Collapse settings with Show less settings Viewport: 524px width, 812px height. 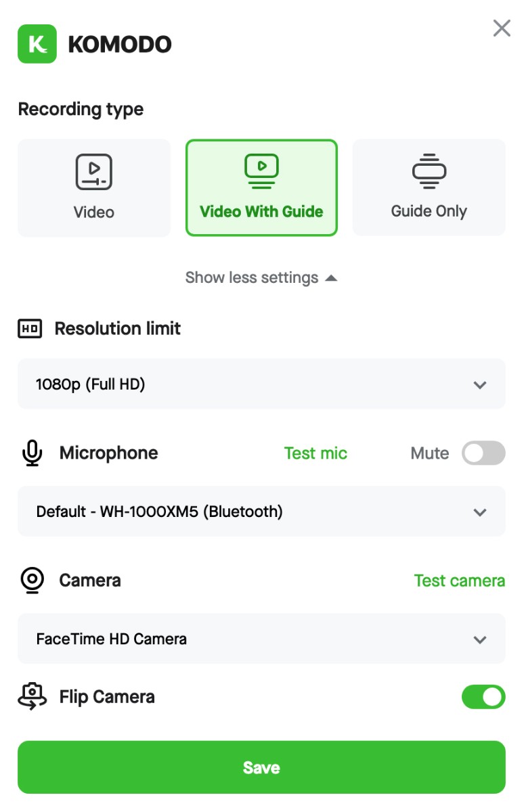[x=261, y=278]
